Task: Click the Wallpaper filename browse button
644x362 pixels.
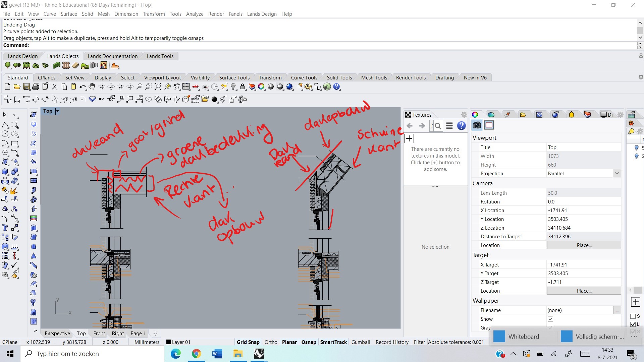Action: coord(617,310)
